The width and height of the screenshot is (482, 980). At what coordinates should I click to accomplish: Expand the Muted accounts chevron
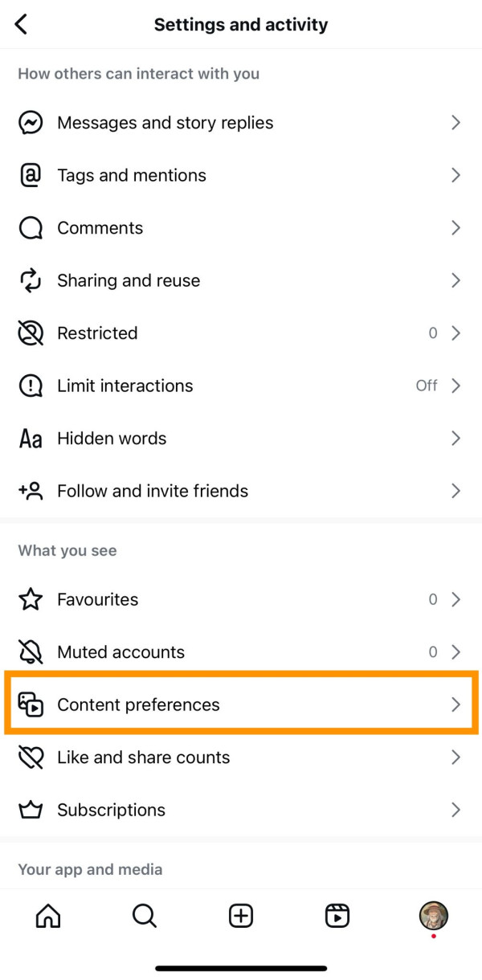click(x=455, y=652)
